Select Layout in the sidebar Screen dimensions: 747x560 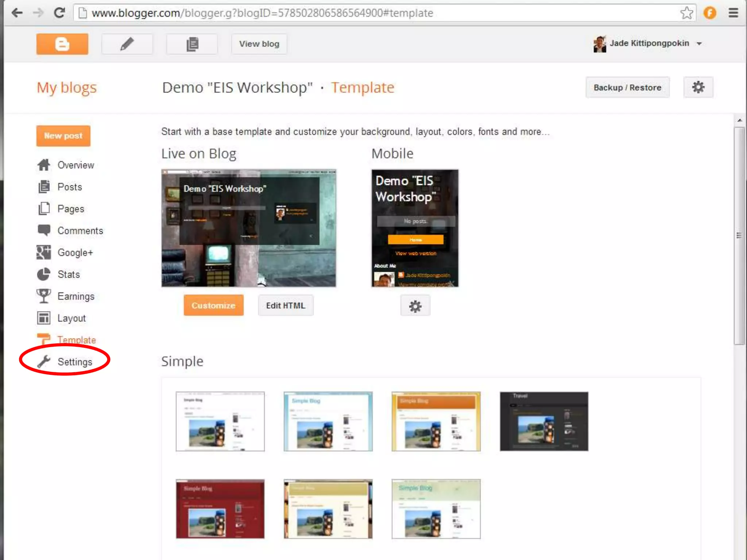tap(71, 318)
